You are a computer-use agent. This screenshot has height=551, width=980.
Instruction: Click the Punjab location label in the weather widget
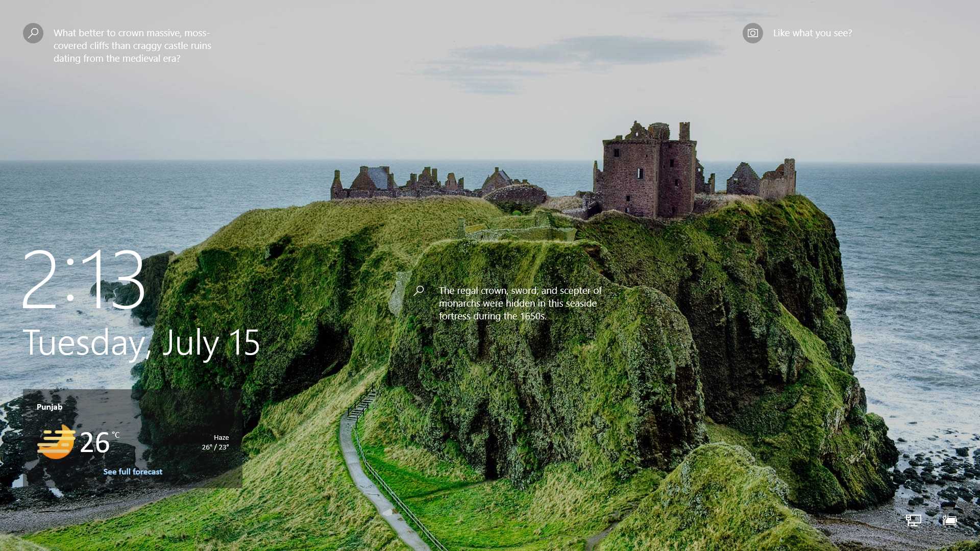[50, 407]
